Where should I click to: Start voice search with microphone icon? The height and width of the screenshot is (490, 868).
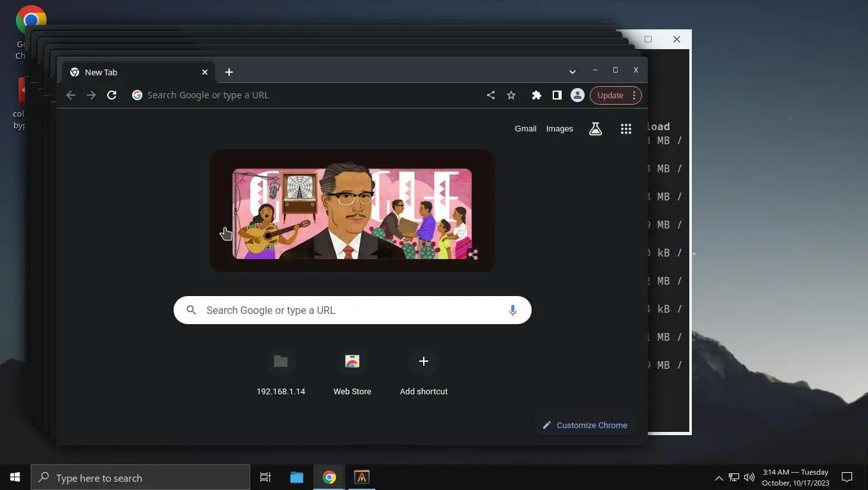click(513, 310)
